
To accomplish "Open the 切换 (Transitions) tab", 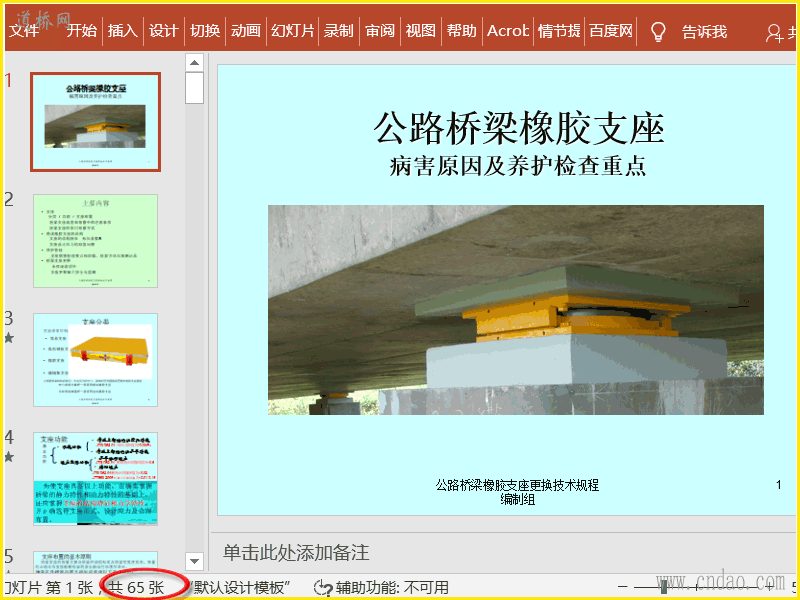I will pos(205,31).
